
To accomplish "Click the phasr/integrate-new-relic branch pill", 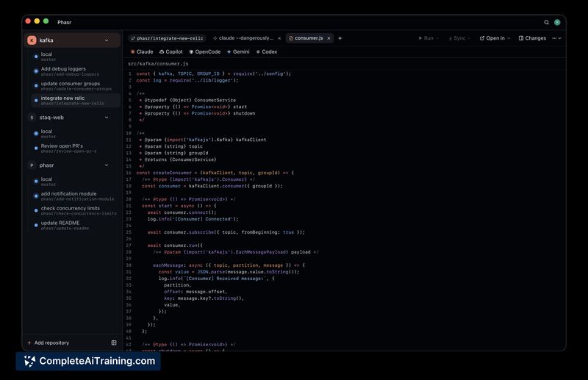I will 168,38.
